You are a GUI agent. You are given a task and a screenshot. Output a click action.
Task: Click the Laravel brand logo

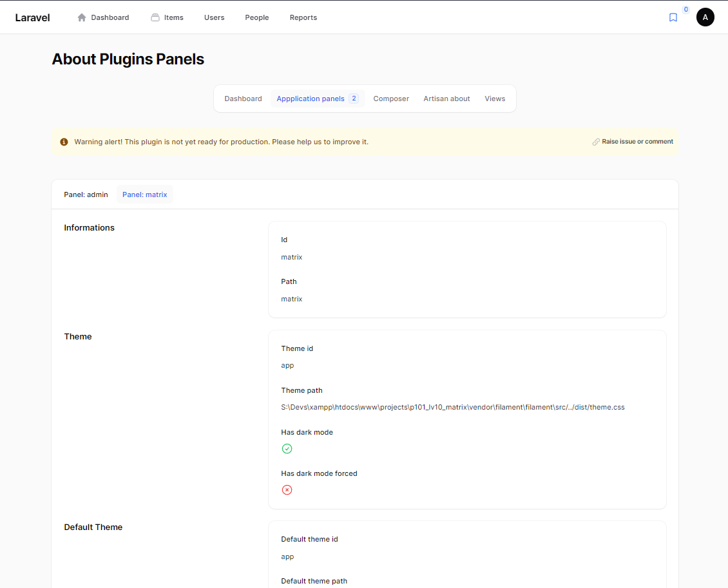[32, 17]
